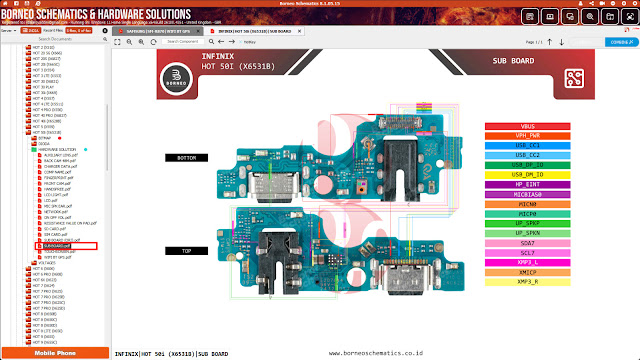The height and width of the screenshot is (360, 640).
Task: Click in the Search Component field
Action: [x=182, y=42]
